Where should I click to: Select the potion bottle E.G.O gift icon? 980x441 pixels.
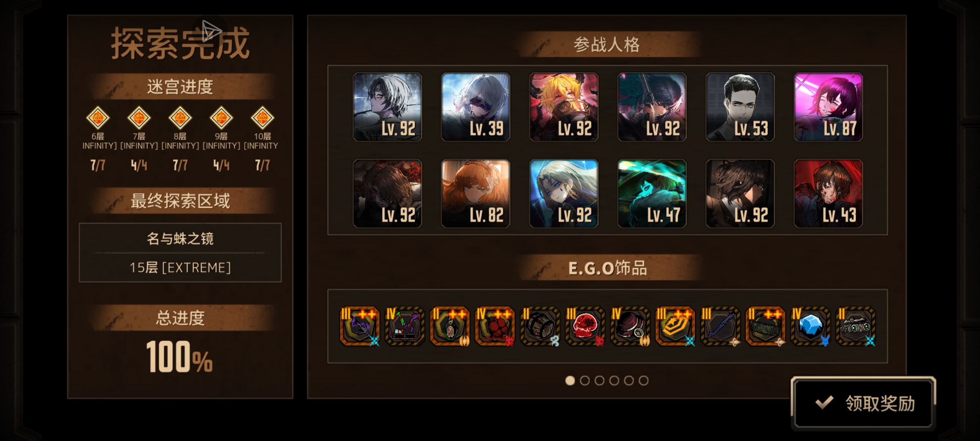pyautogui.click(x=450, y=326)
